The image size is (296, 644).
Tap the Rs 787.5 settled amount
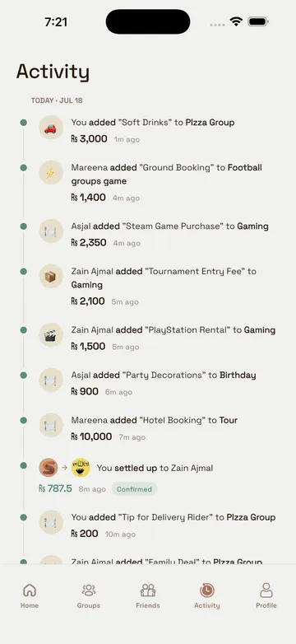(55, 488)
